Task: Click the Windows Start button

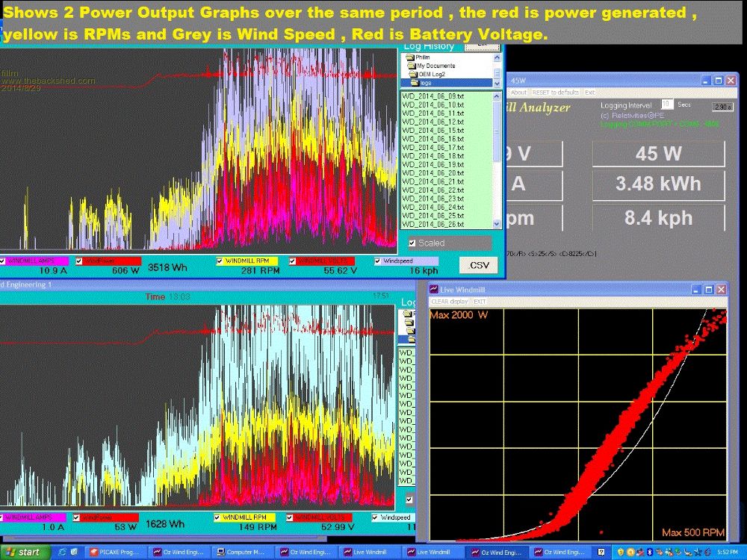Action: [25, 553]
